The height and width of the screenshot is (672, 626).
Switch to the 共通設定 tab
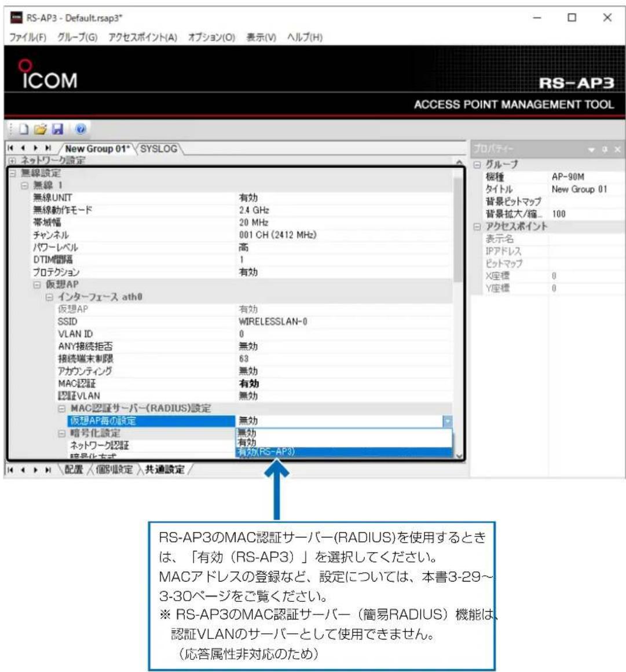coord(165,470)
